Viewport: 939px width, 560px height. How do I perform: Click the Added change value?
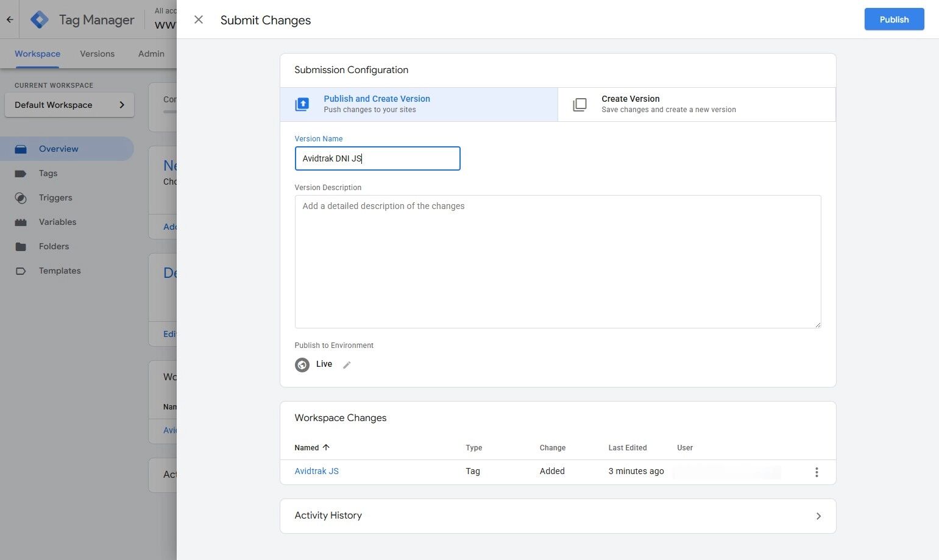tap(552, 471)
